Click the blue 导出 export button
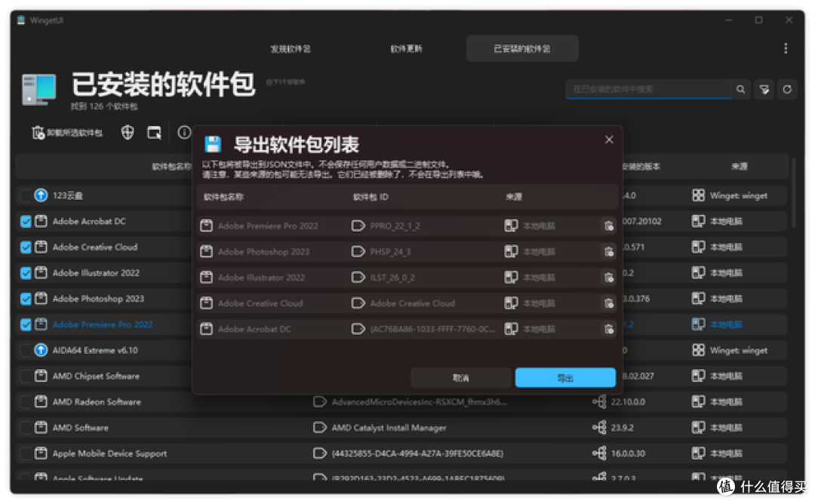815x504 pixels. pyautogui.click(x=565, y=378)
